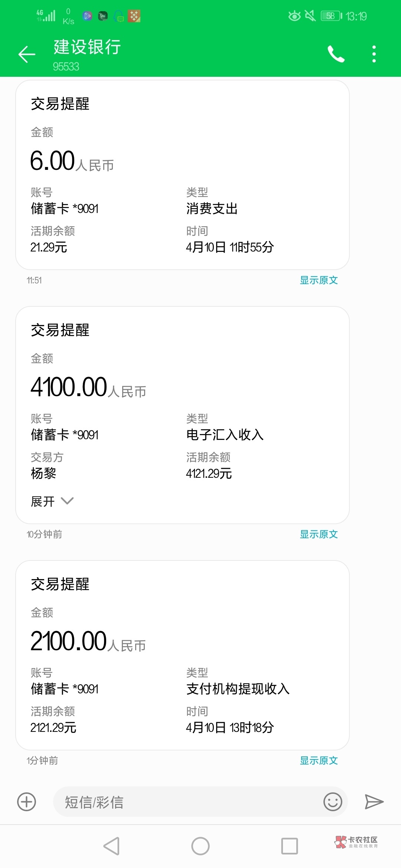This screenshot has width=401, height=868.
Task: Call 建设银行 using the phone icon
Action: pyautogui.click(x=336, y=54)
